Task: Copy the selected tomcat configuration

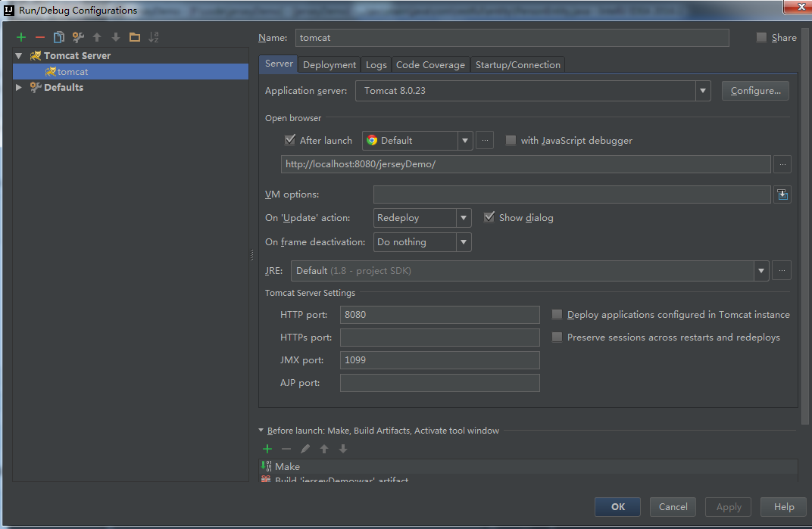Action: [x=59, y=37]
